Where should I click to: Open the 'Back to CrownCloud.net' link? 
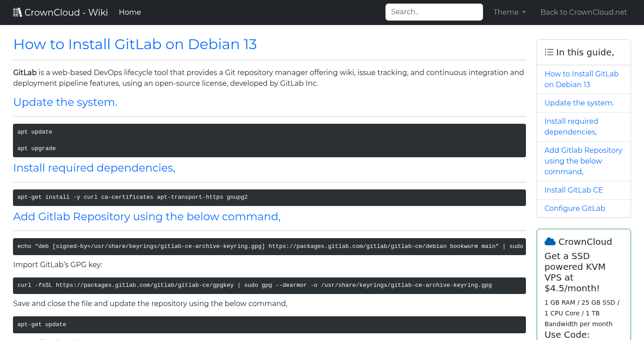click(584, 12)
